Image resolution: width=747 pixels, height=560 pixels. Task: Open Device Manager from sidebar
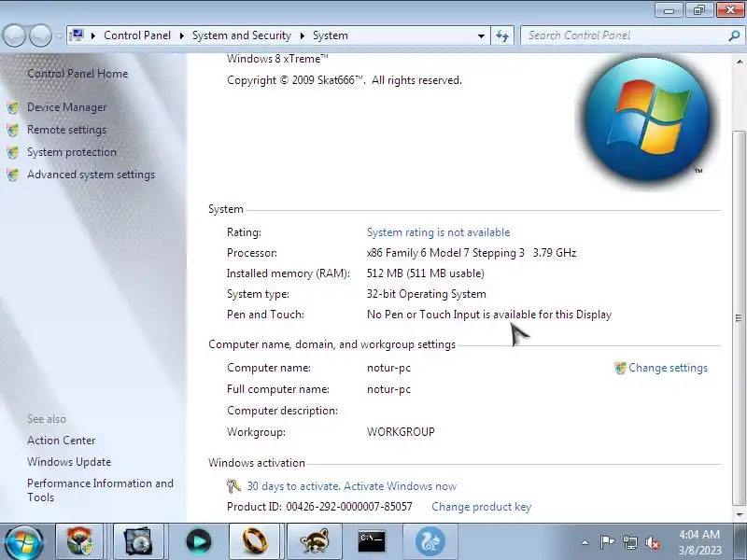(x=66, y=107)
